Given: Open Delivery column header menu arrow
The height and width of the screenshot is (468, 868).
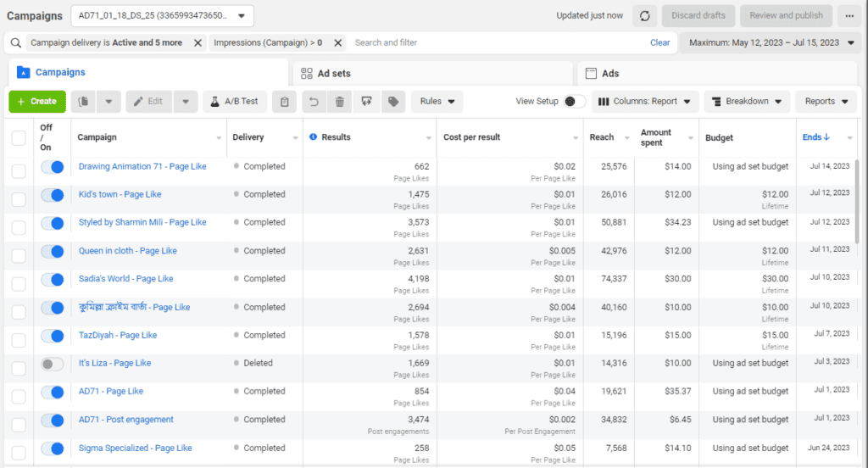Looking at the screenshot, I should pyautogui.click(x=295, y=138).
